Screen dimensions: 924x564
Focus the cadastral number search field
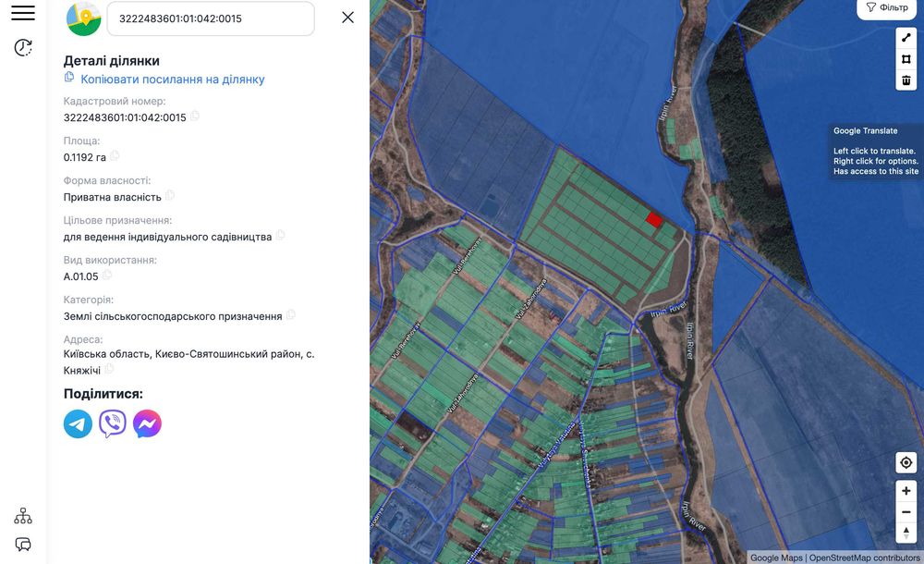(x=211, y=18)
